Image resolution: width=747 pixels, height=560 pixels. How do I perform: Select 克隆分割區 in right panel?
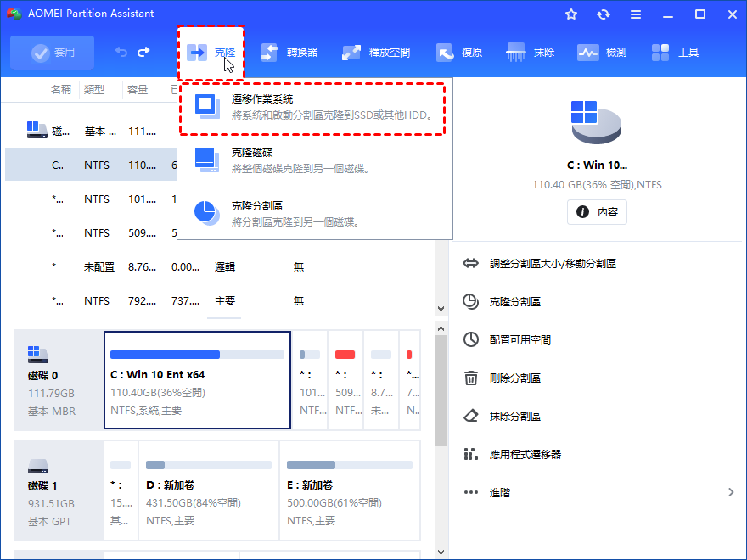tap(515, 302)
